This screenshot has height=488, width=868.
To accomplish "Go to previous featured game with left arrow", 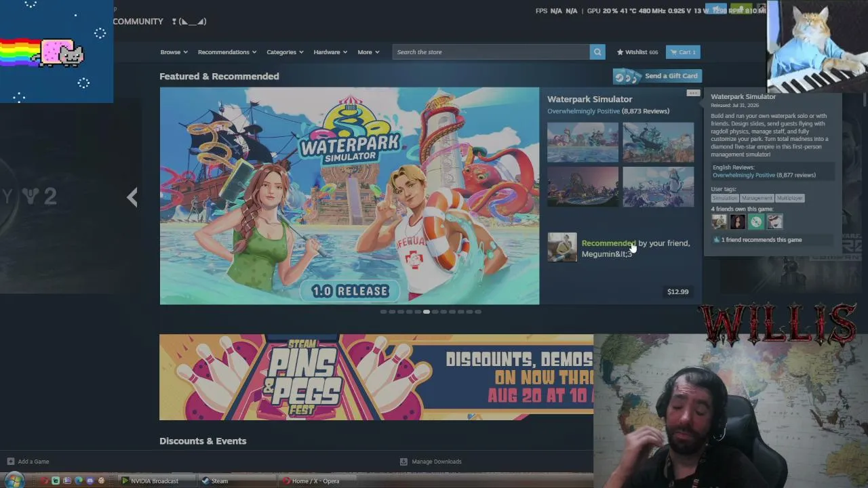I will point(132,197).
